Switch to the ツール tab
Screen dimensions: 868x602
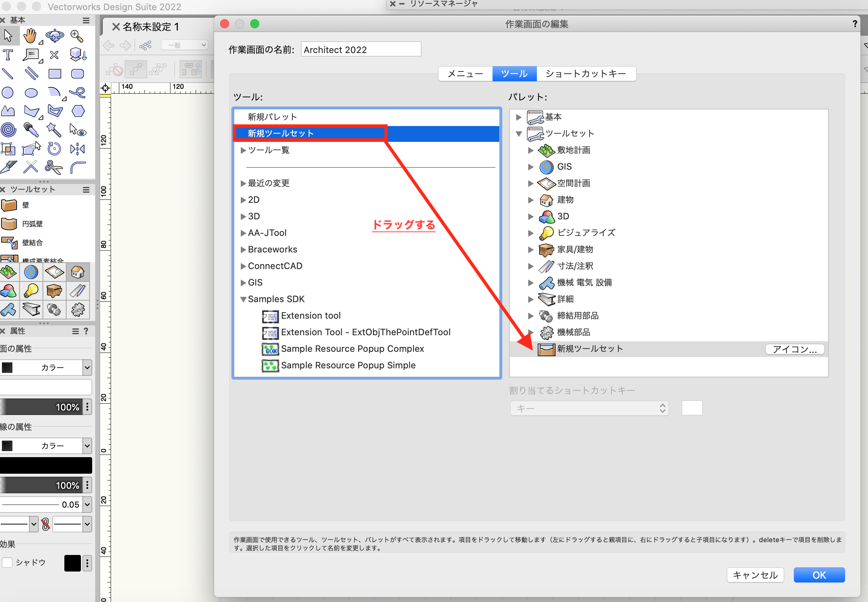point(514,73)
